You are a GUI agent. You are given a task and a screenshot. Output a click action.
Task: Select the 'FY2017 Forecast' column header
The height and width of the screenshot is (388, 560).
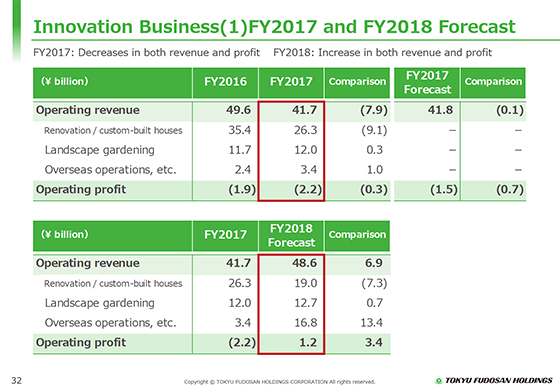(427, 83)
